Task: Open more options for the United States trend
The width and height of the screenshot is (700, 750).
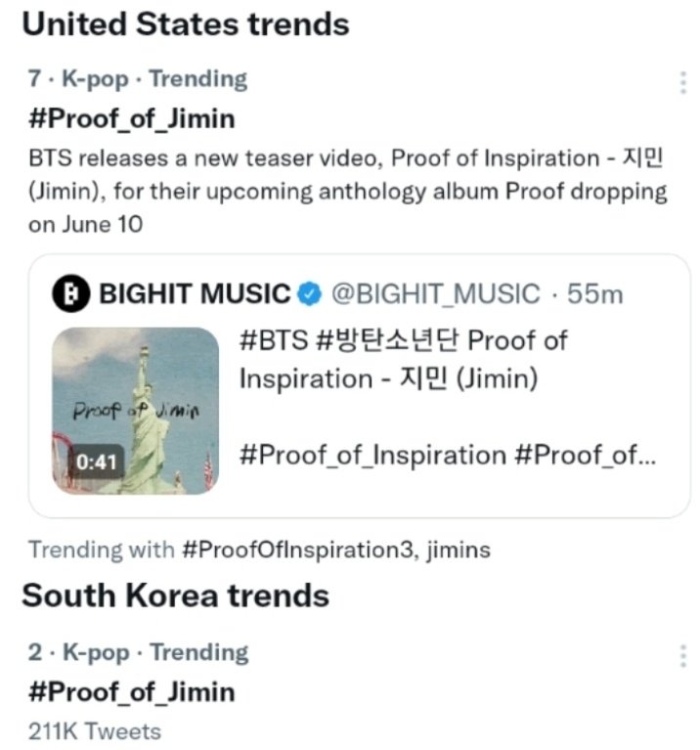Action: (682, 82)
